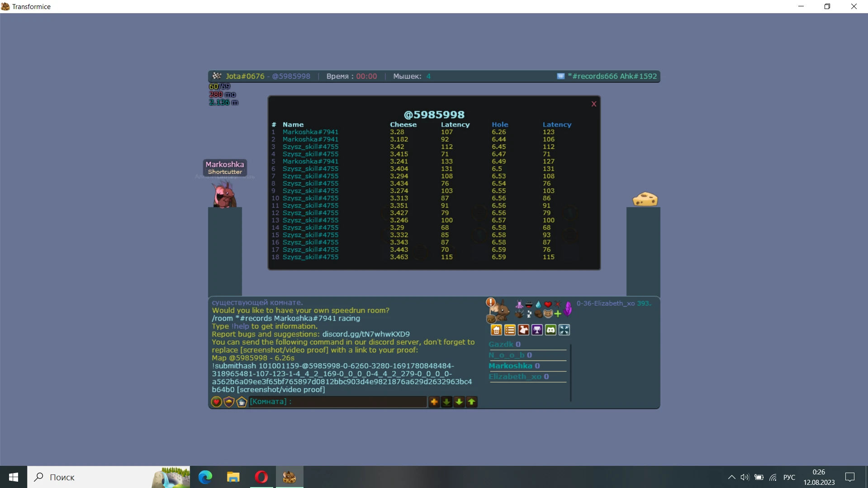Switch to Opera browser on the taskbar
This screenshot has width=868, height=488.
261,477
